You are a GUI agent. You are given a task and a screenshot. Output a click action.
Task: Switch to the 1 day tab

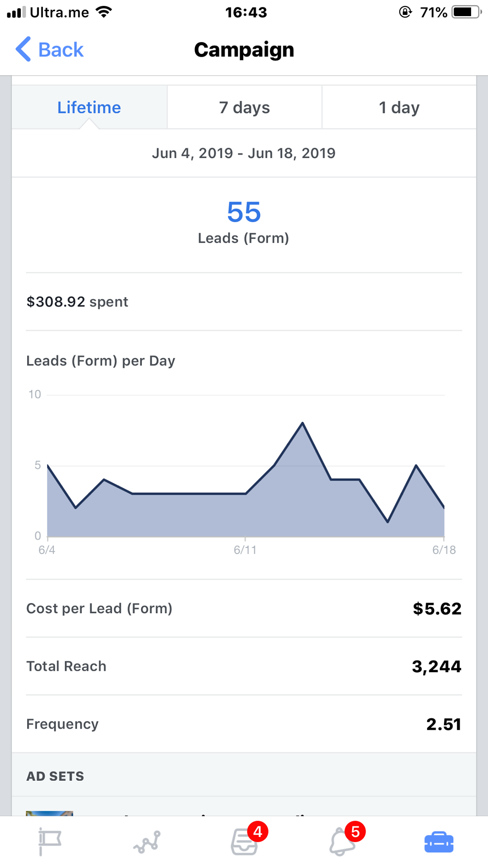(x=399, y=108)
